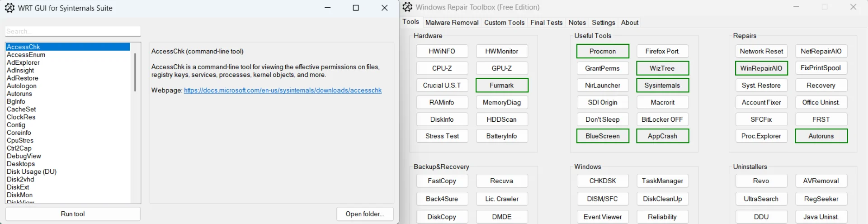Click the Stress Test button
This screenshot has height=224, width=868.
[442, 136]
